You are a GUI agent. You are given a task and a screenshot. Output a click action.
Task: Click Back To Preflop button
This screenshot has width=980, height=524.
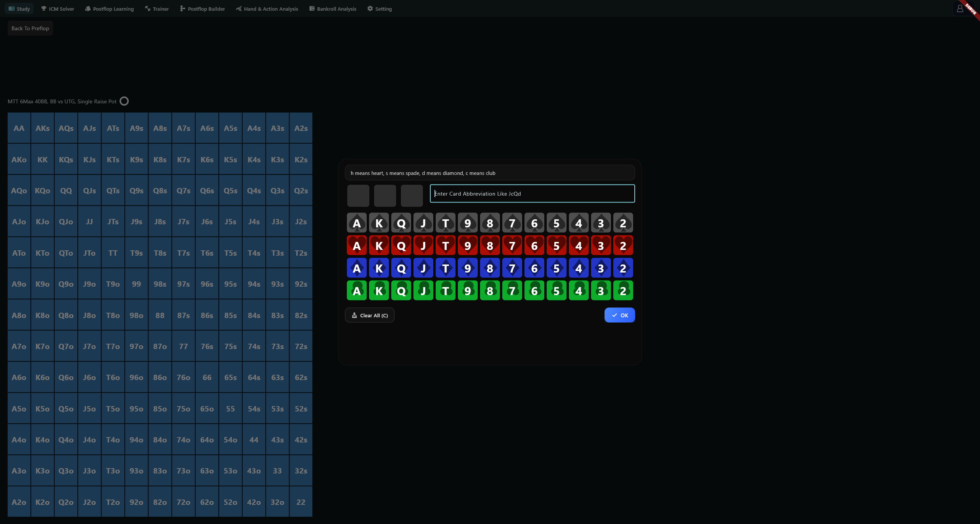coord(30,28)
